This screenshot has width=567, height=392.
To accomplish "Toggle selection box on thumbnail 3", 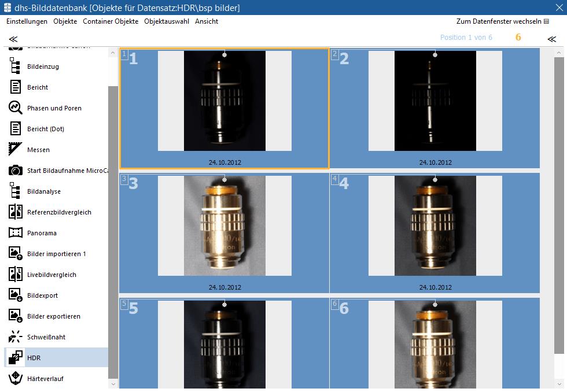I will pyautogui.click(x=124, y=179).
